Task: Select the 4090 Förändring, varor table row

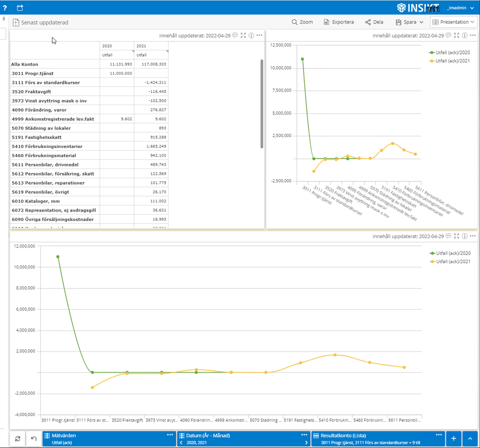Action: pyautogui.click(x=89, y=110)
